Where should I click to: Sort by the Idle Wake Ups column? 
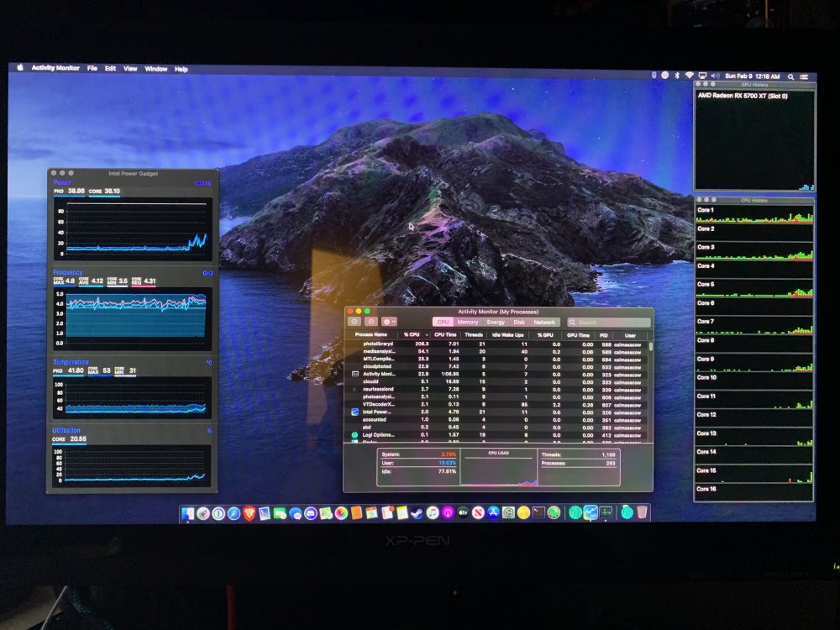(x=508, y=335)
